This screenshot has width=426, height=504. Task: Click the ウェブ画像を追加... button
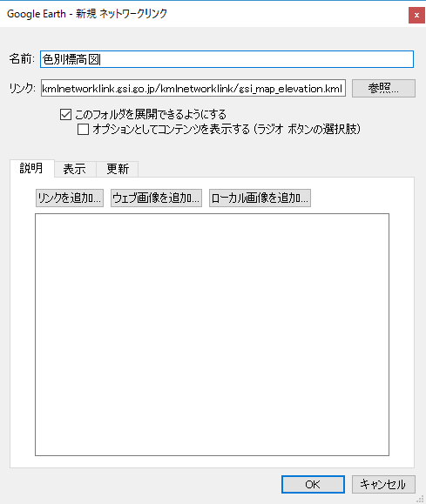pyautogui.click(x=156, y=198)
